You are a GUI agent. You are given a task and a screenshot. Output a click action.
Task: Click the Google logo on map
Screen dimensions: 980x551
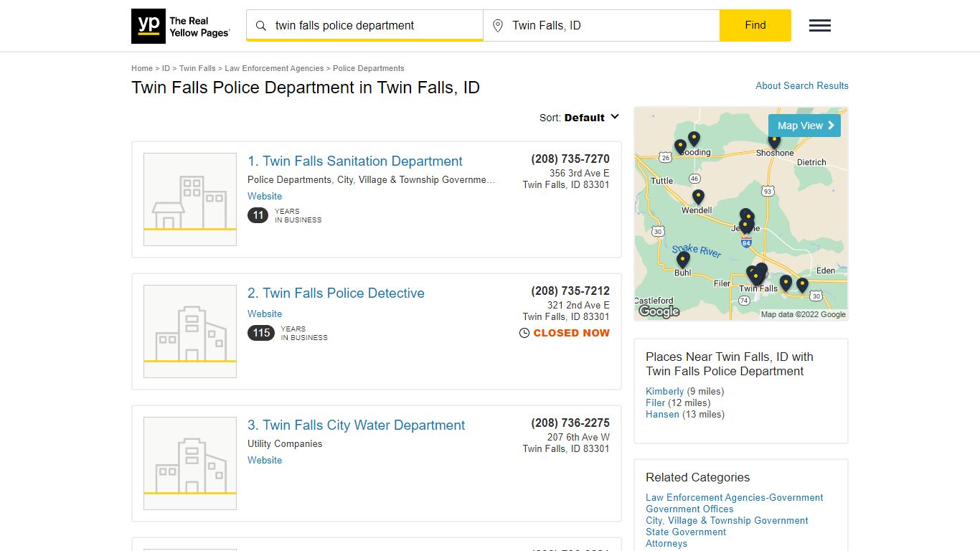(x=659, y=311)
